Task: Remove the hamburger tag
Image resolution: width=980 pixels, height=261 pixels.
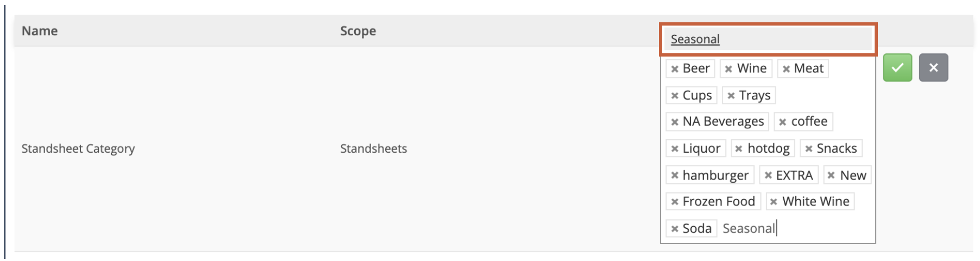Action: [675, 175]
